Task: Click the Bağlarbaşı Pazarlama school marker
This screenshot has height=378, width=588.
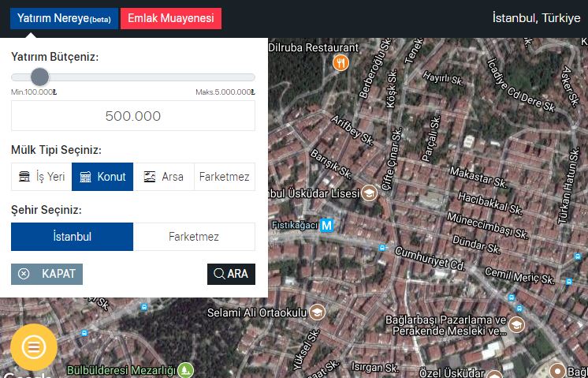Action: 516,324
